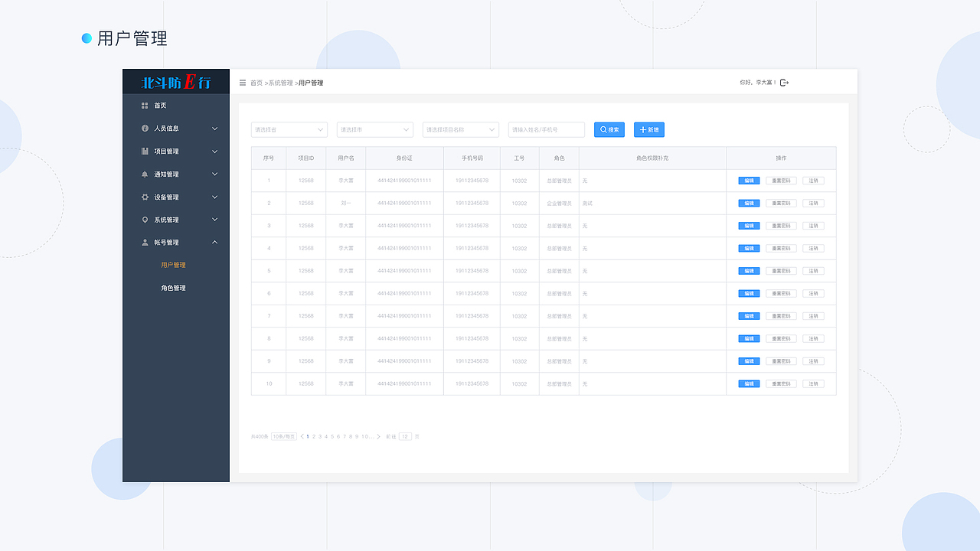Click the 设备管理 gear icon
The width and height of the screenshot is (980, 551).
(x=145, y=197)
